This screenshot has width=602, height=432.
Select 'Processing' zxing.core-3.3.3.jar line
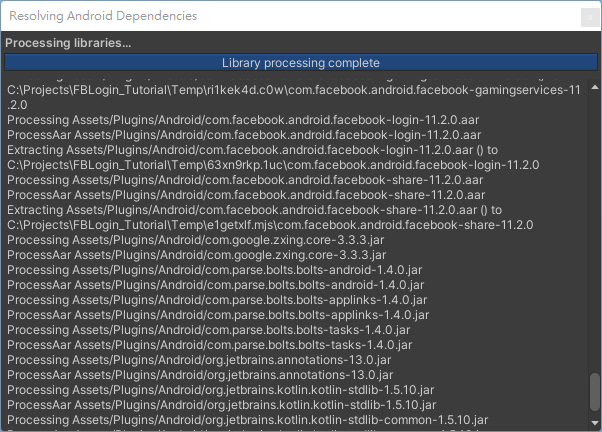click(x=195, y=240)
